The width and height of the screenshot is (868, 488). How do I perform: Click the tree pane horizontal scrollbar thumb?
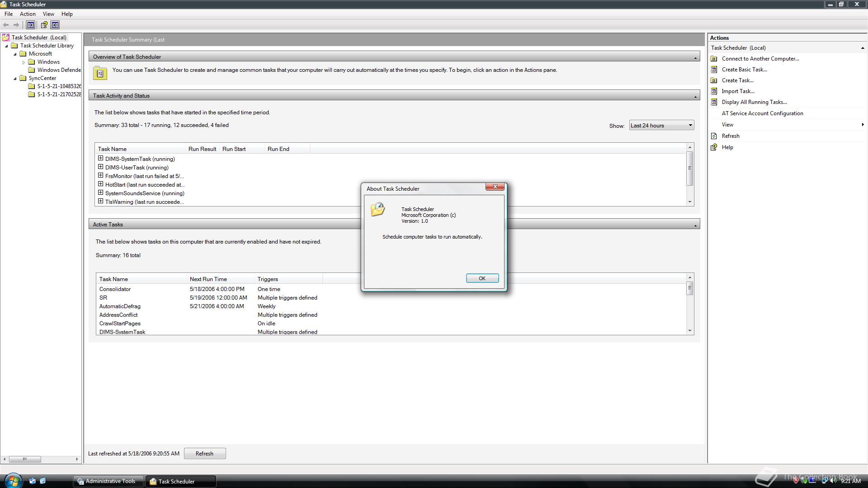[25, 459]
